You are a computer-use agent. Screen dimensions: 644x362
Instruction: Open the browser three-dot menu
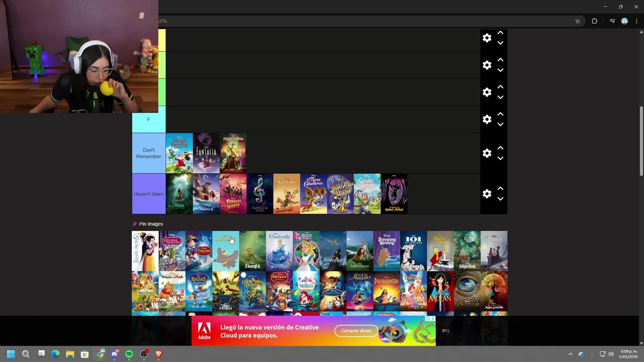pyautogui.click(x=636, y=21)
